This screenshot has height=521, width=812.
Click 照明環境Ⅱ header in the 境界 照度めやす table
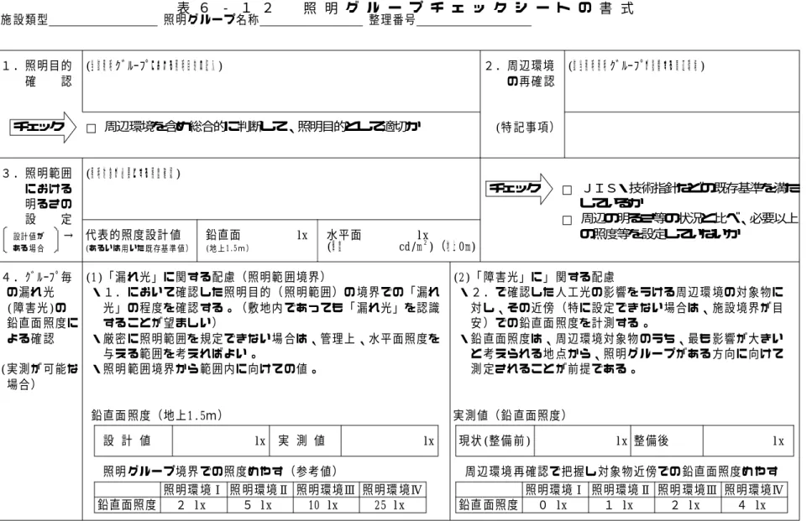(x=259, y=489)
